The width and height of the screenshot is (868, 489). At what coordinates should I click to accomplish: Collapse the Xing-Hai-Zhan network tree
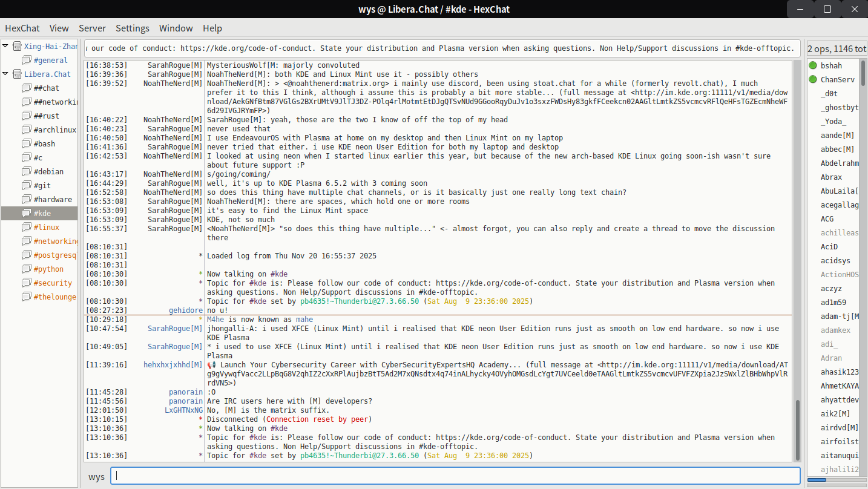[5, 47]
